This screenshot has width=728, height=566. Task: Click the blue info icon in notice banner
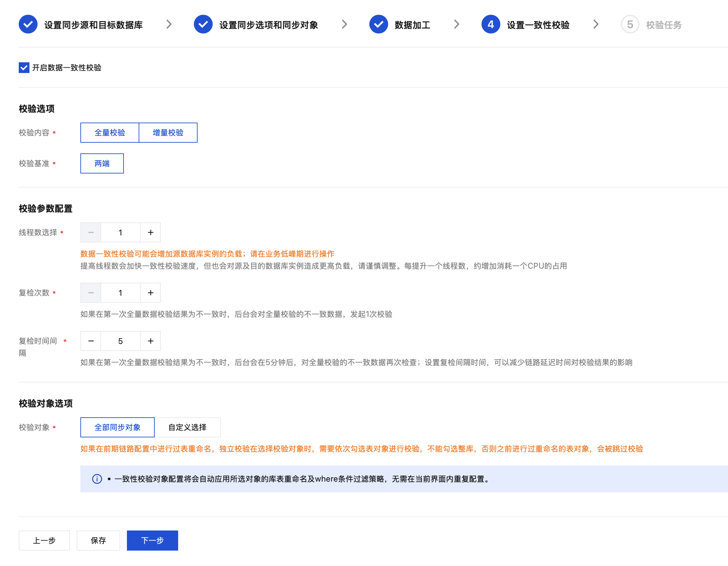[x=97, y=479]
